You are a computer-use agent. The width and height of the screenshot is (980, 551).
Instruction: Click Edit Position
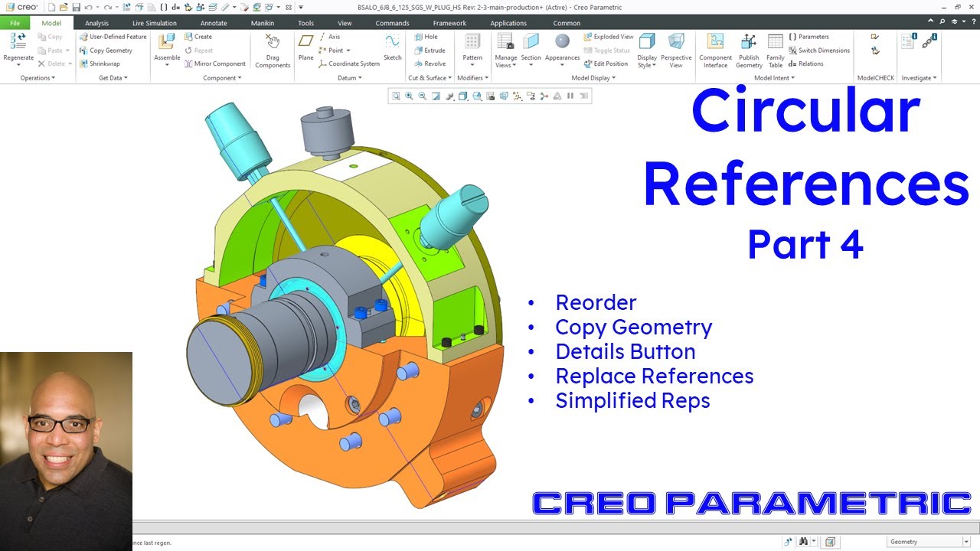(606, 64)
